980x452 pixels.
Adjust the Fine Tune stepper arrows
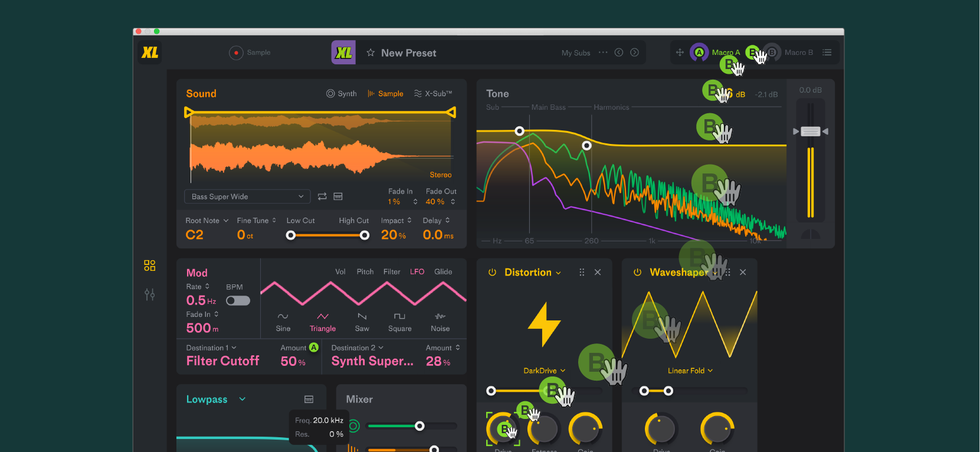pos(274,220)
